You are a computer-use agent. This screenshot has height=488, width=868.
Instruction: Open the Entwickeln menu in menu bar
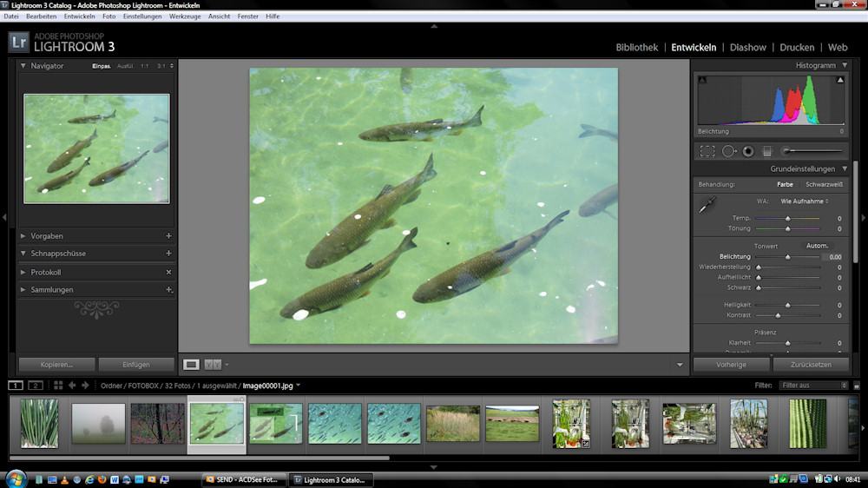[x=79, y=16]
